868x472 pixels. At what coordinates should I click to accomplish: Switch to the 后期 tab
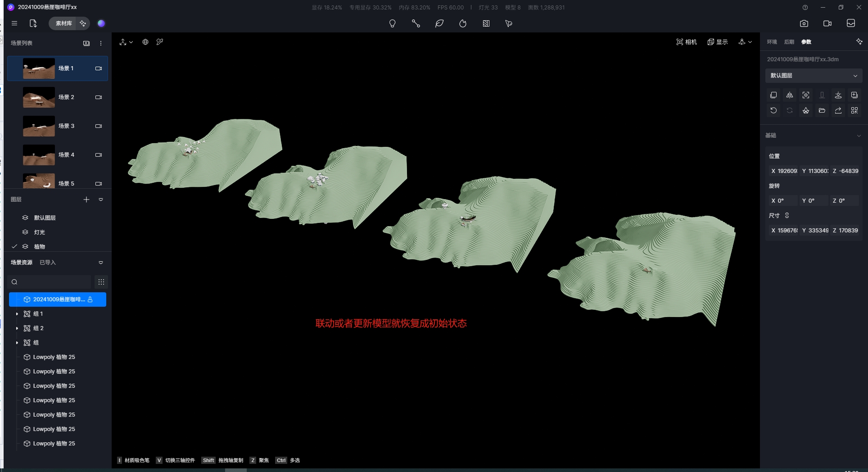(789, 42)
